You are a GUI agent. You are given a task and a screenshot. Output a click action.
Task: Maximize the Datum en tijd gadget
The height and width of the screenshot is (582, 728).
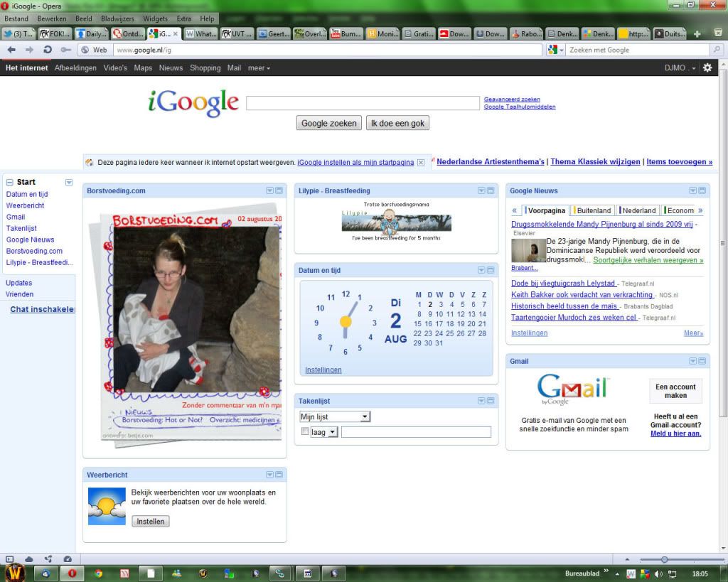491,270
